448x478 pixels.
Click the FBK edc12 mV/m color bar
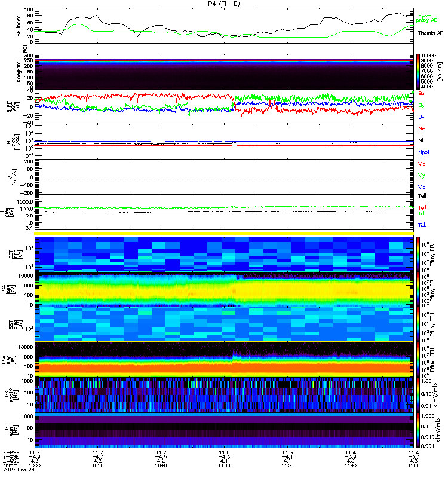tap(418, 394)
